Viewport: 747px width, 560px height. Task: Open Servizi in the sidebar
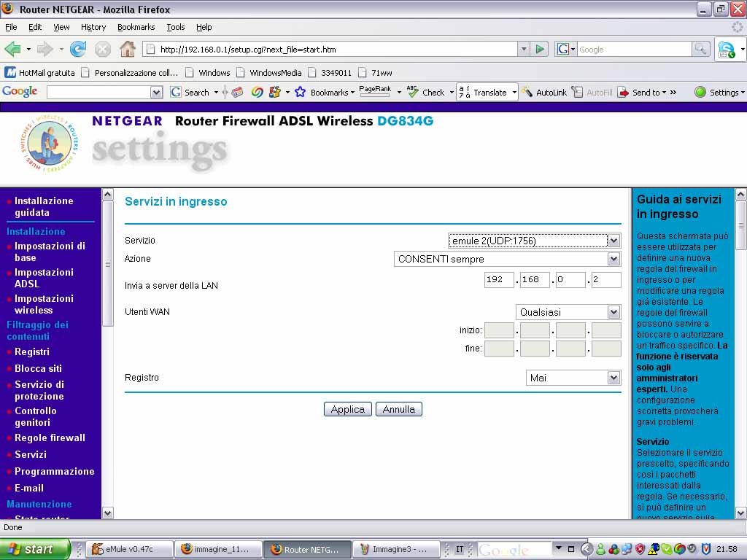(31, 454)
